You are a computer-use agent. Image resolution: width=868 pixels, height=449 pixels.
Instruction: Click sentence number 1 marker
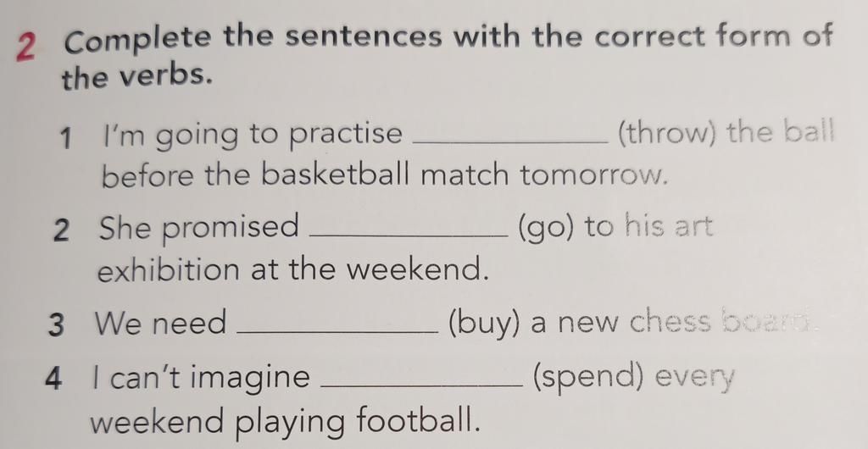point(66,139)
